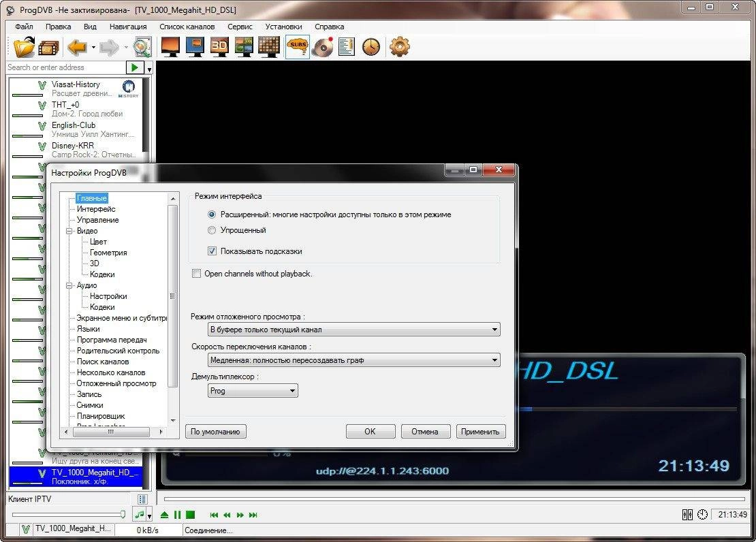This screenshot has height=542, width=756.
Task: Select Родительский контроль in the settings tree
Action: (x=118, y=351)
